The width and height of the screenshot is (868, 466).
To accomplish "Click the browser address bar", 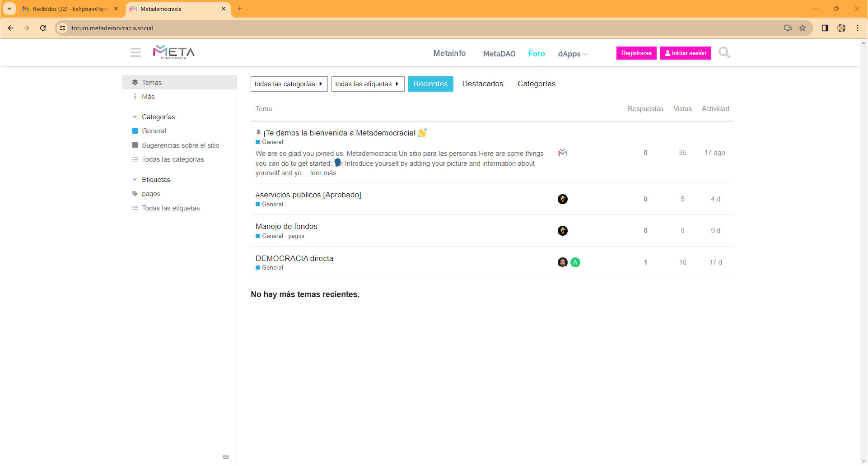I will pyautogui.click(x=406, y=28).
